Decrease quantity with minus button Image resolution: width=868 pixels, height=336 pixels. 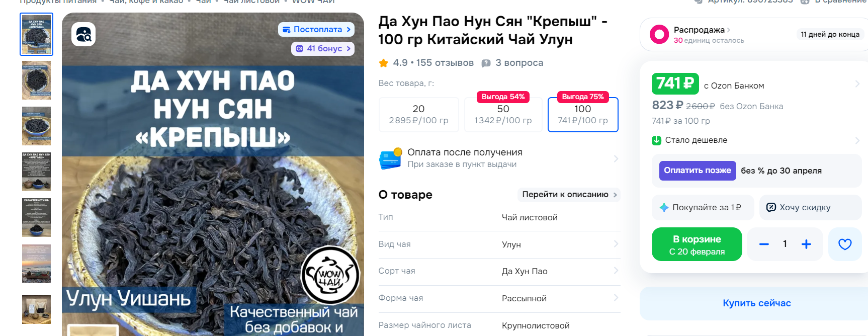764,244
